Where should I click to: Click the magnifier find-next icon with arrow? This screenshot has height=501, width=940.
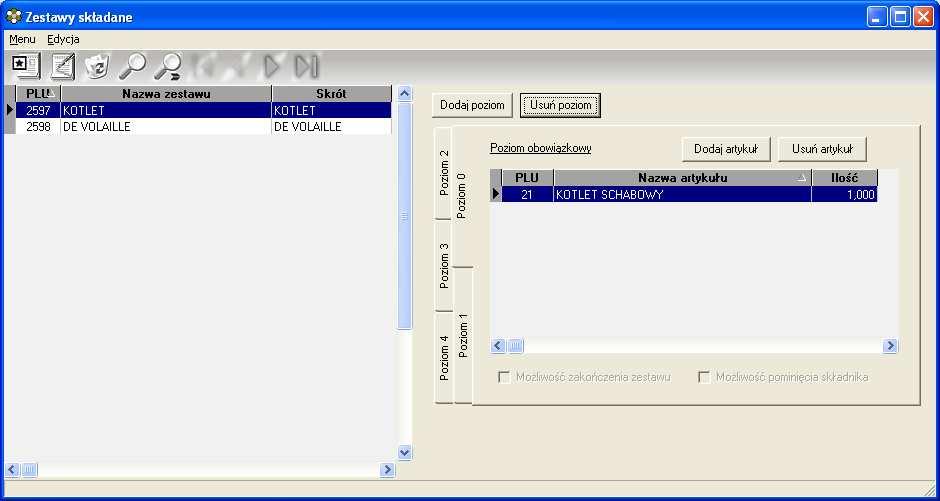pyautogui.click(x=168, y=66)
